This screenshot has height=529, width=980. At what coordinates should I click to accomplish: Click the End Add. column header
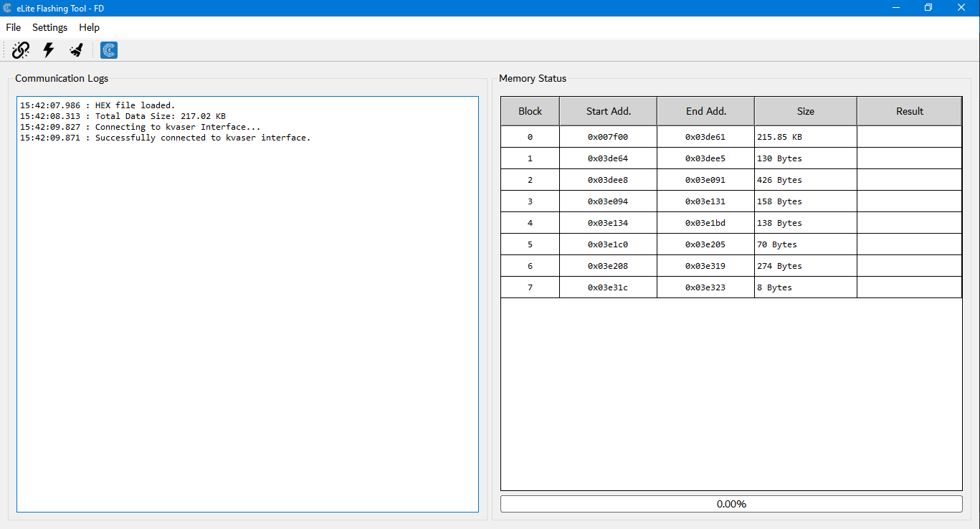(x=705, y=111)
